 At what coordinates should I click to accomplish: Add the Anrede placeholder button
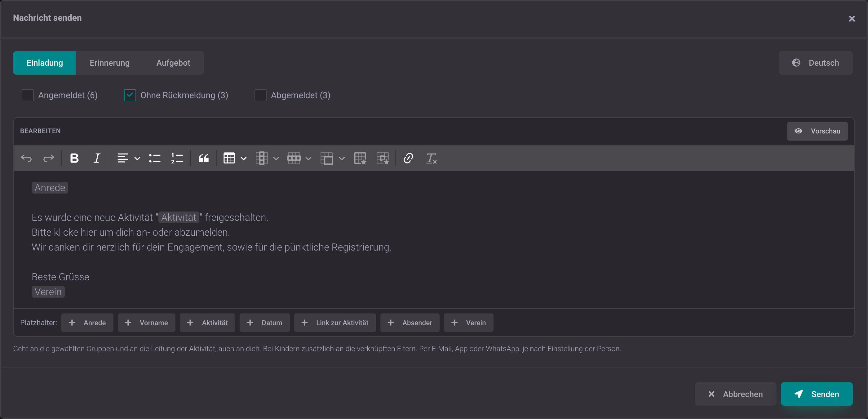pos(87,323)
